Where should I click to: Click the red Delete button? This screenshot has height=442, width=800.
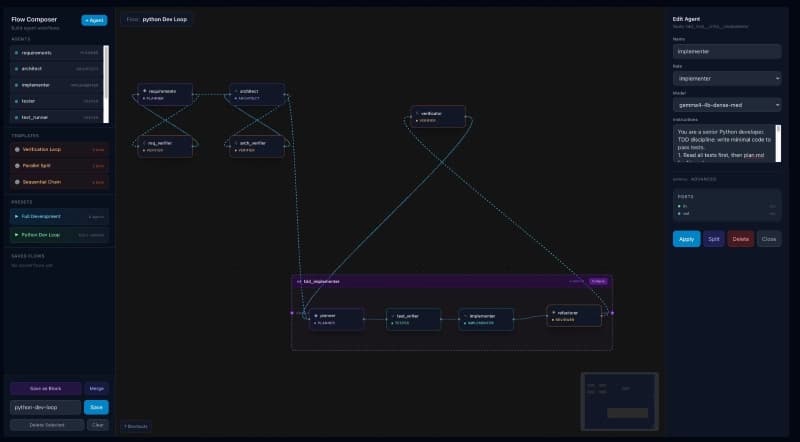click(x=740, y=239)
